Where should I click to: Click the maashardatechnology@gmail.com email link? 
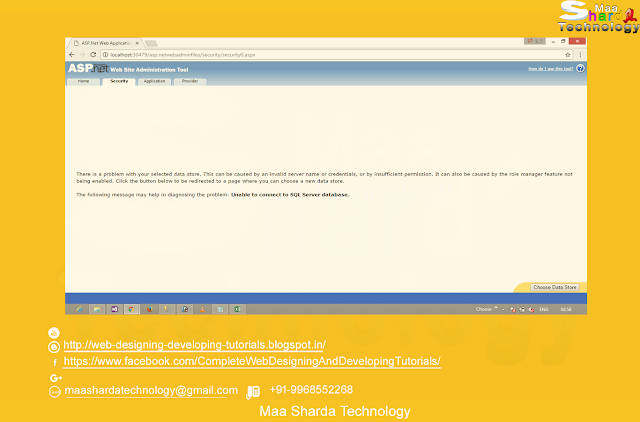click(x=151, y=391)
